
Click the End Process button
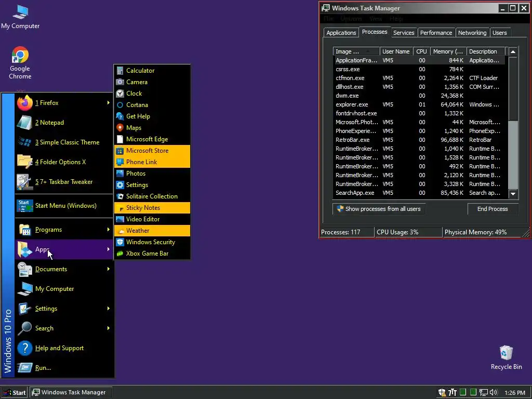pyautogui.click(x=493, y=209)
